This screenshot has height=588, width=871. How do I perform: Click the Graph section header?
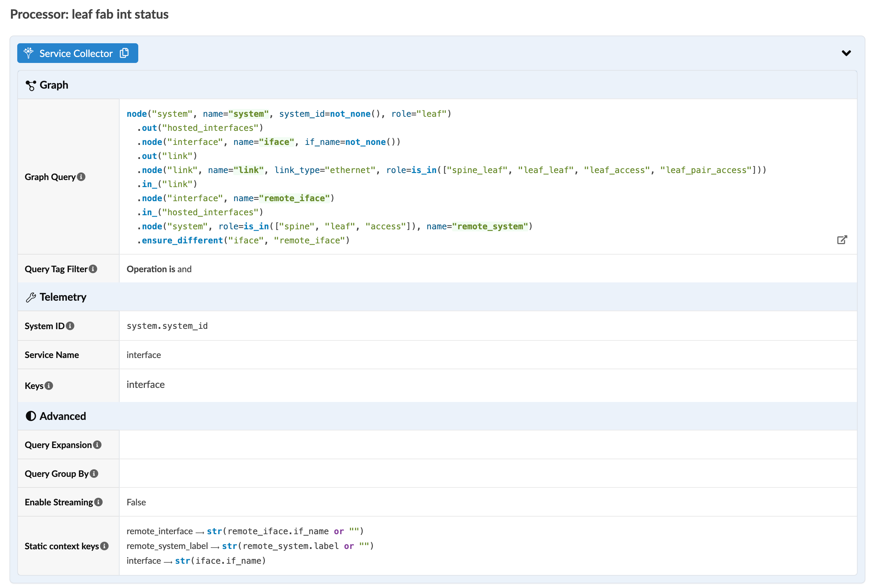pos(54,85)
